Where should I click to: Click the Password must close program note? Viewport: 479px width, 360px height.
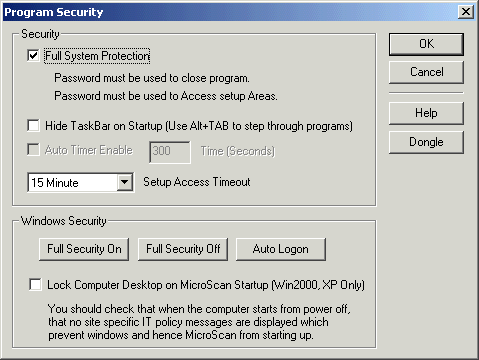pos(152,78)
